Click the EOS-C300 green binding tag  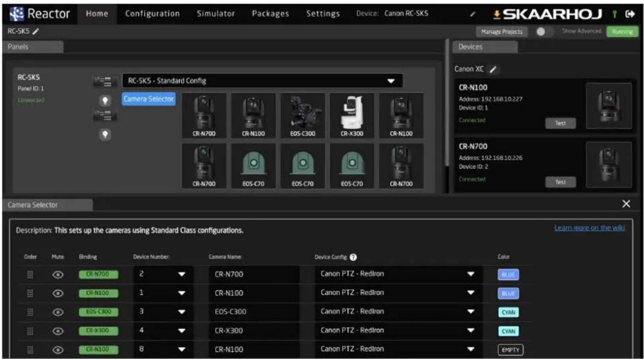click(98, 312)
